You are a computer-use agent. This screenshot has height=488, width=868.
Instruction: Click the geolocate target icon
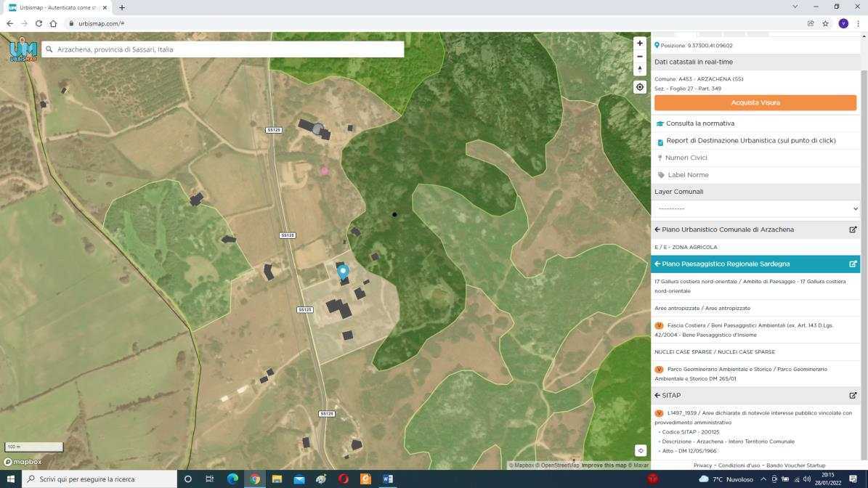639,87
